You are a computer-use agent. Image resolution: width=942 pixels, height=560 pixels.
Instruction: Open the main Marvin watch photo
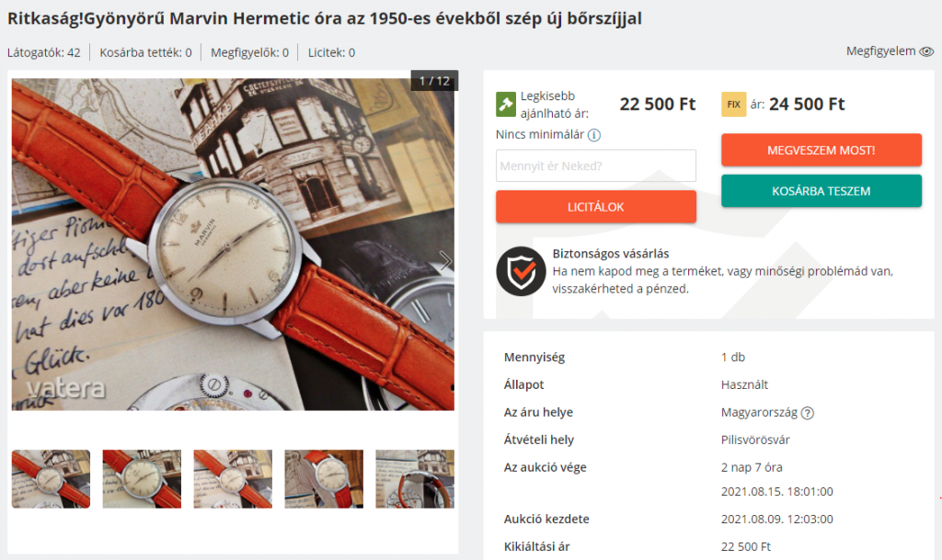(x=233, y=245)
